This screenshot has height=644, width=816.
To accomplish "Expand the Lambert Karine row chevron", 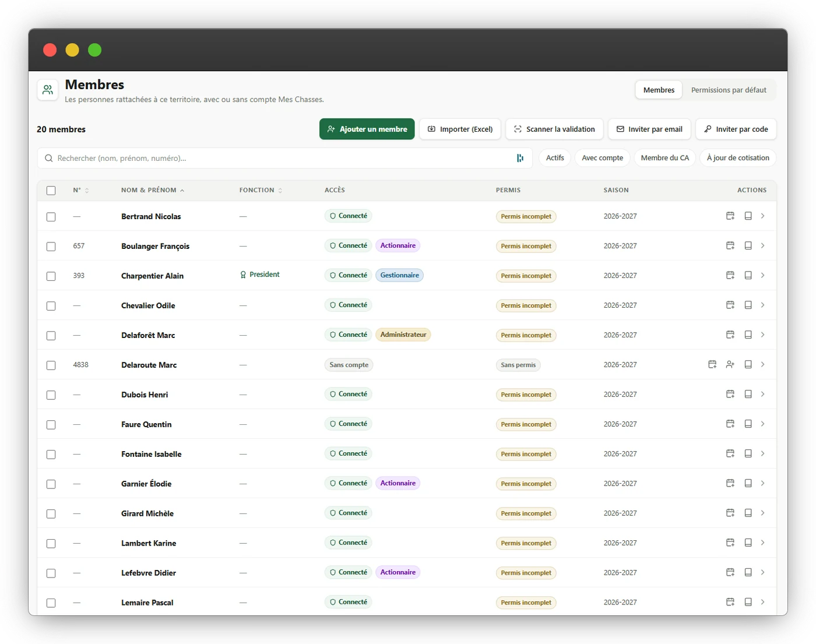I will click(x=763, y=543).
